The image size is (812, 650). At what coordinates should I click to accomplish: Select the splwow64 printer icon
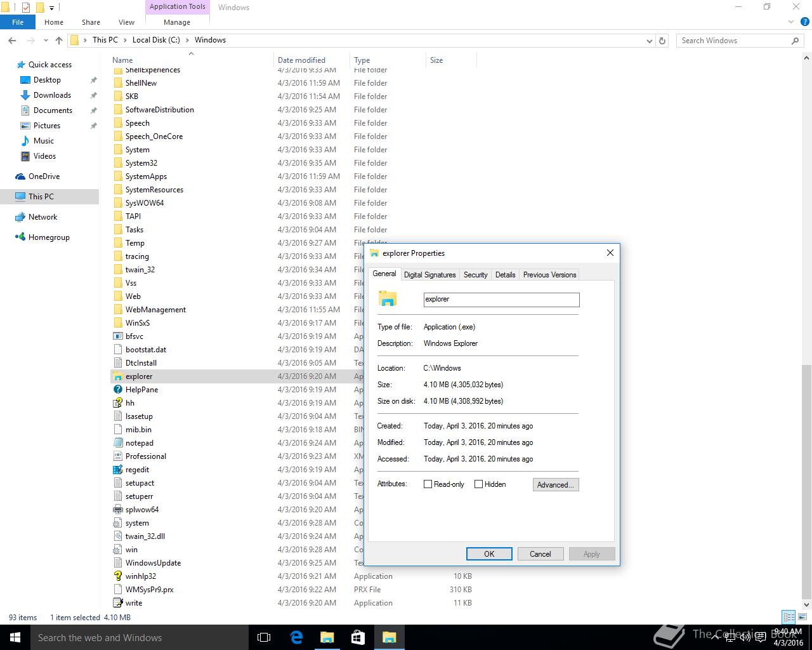(117, 510)
